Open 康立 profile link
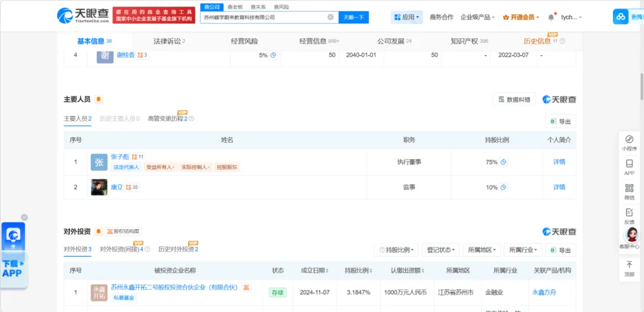The width and height of the screenshot is (644, 312). click(x=117, y=187)
